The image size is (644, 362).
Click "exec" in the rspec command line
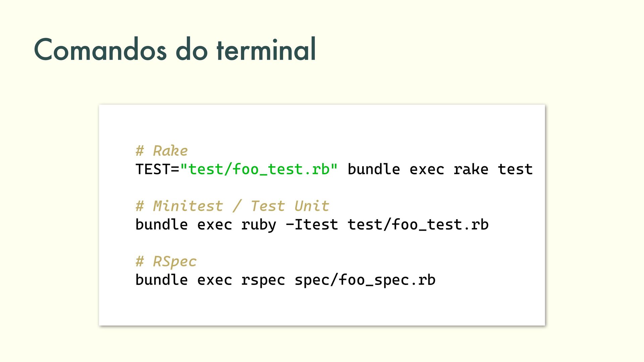214,280
